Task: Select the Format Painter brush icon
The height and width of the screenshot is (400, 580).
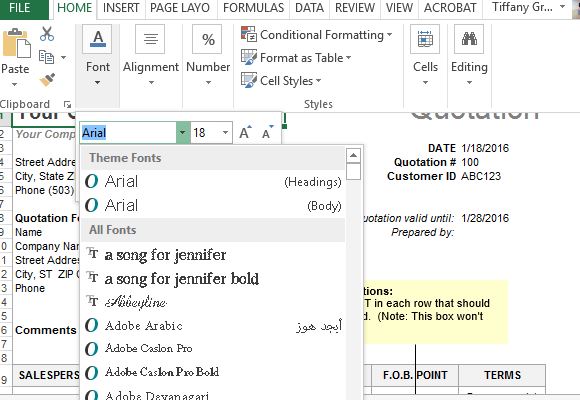Action: [x=47, y=80]
